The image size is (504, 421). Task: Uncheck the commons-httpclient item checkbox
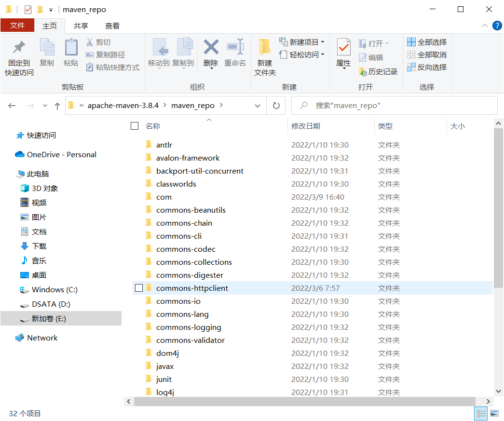pos(139,287)
